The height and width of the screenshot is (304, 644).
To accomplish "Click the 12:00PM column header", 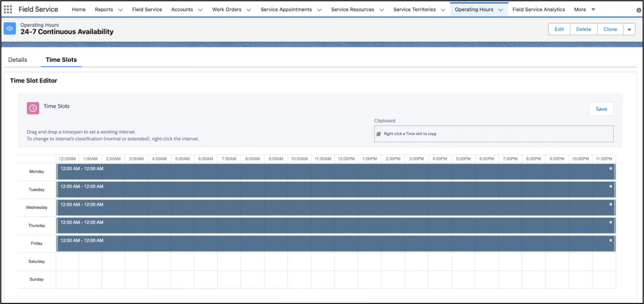I will coord(346,159).
